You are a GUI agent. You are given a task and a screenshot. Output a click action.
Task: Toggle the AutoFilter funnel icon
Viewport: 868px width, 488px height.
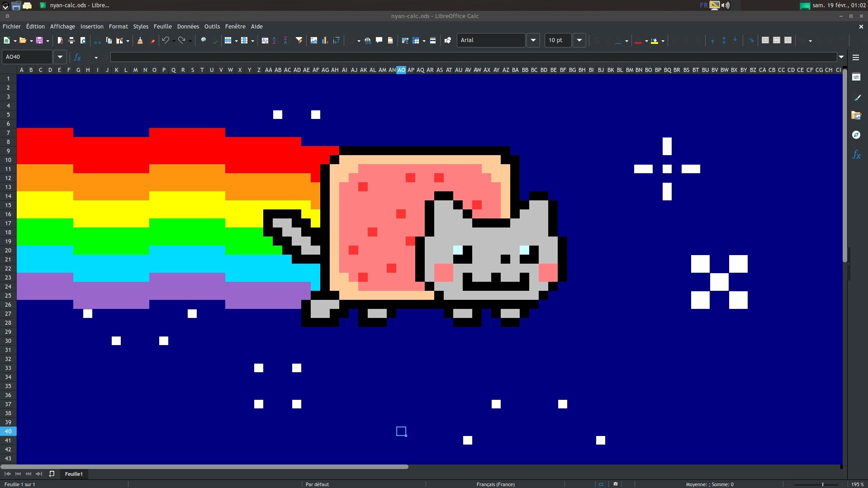(x=299, y=41)
